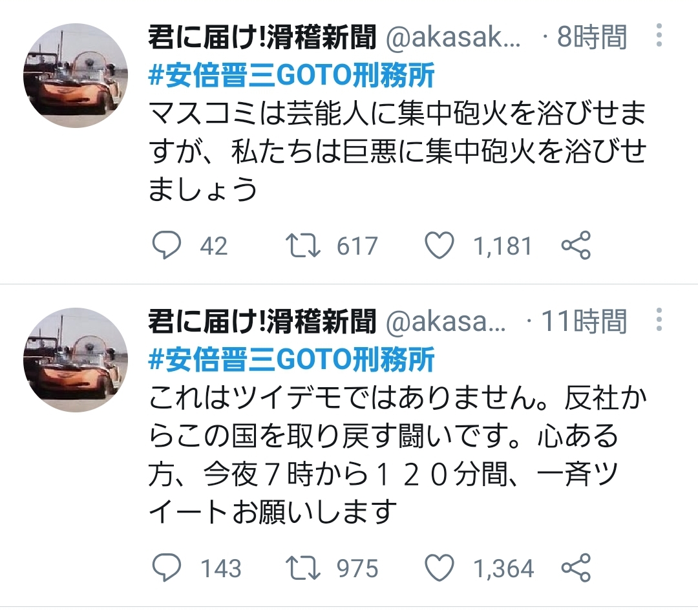This screenshot has width=698, height=616.
Task: Open profile avatar on second tweet
Action: 76,359
